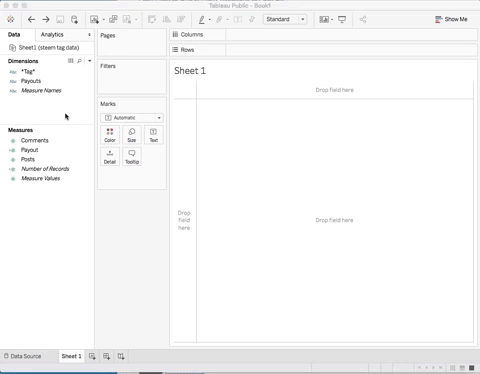Screen dimensions: 480x374
Task: Swap rows and columns icon
Action: [152, 19]
